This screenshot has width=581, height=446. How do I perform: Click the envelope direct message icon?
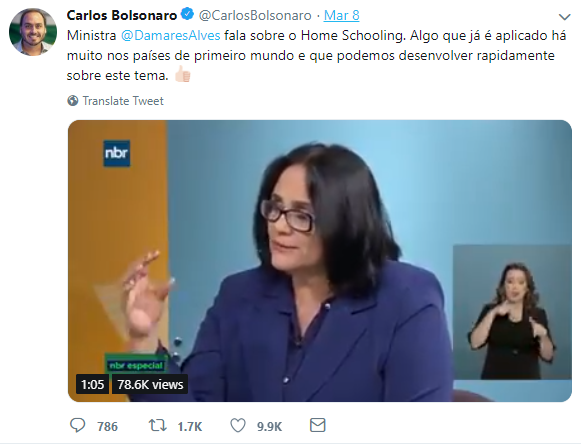318,425
